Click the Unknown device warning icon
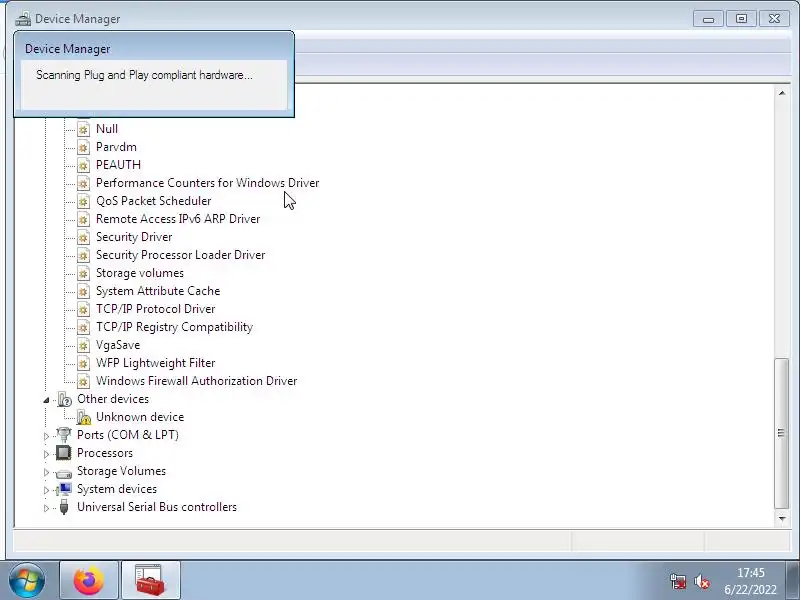The height and width of the screenshot is (600, 800). [x=84, y=417]
